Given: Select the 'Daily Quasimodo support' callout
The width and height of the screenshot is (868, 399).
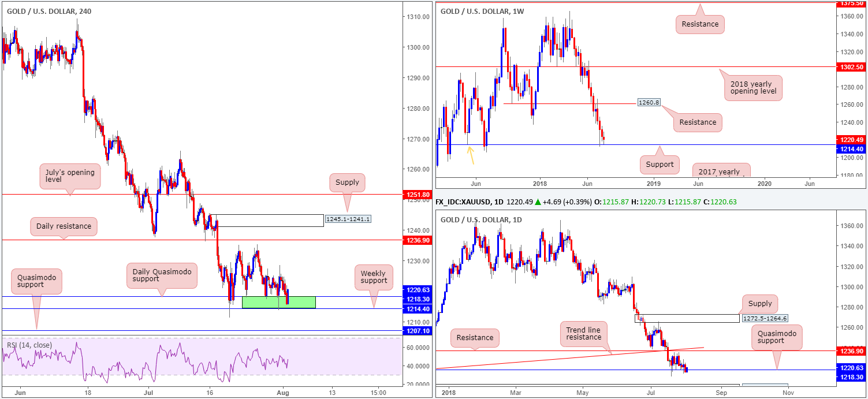Looking at the screenshot, I should (162, 275).
